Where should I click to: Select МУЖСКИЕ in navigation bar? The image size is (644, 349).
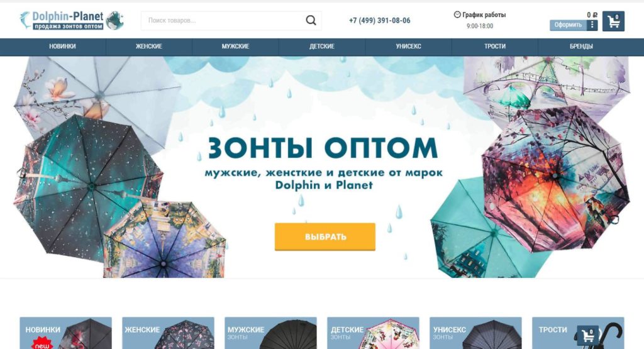[235, 47]
